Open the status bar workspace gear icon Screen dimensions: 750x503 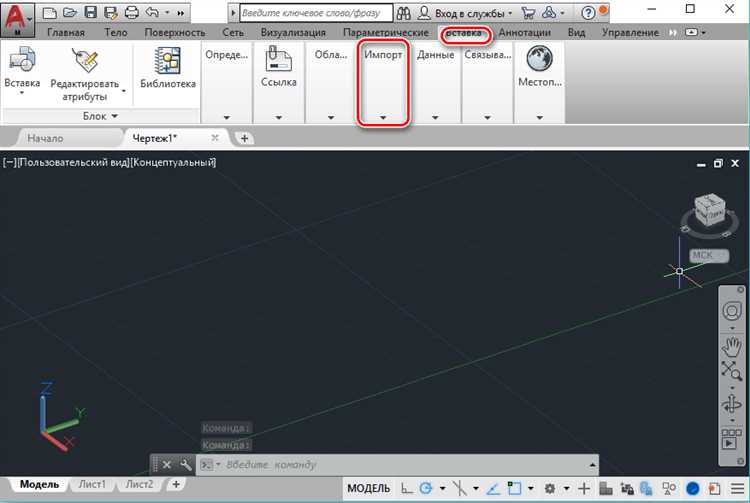coord(550,489)
